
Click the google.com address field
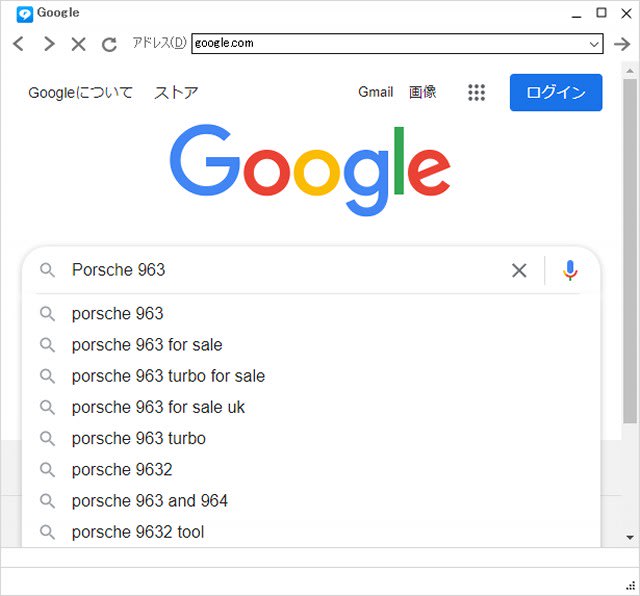coord(390,44)
